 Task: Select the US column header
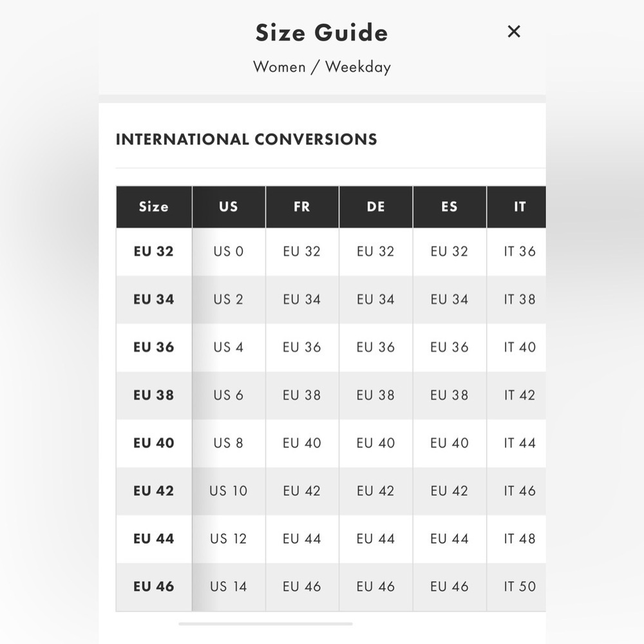coord(229,207)
